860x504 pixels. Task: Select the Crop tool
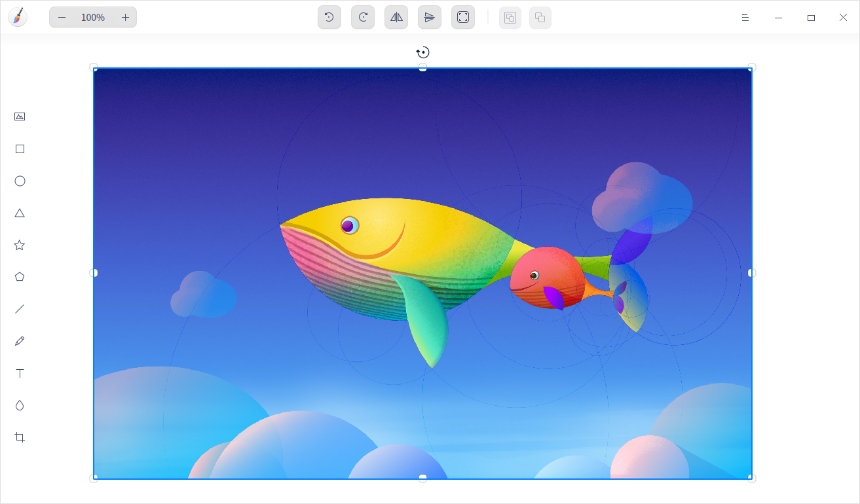pyautogui.click(x=20, y=437)
